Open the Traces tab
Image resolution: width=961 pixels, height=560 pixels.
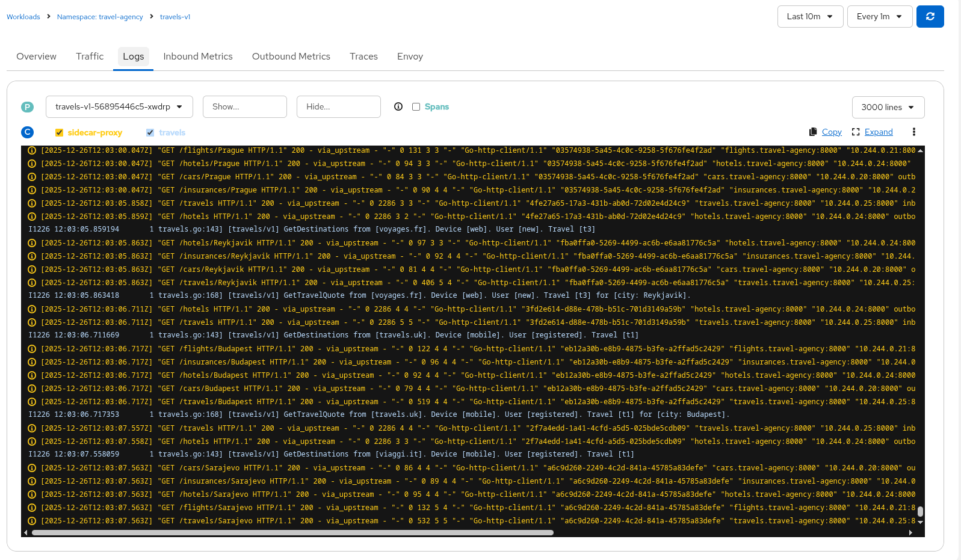tap(363, 57)
